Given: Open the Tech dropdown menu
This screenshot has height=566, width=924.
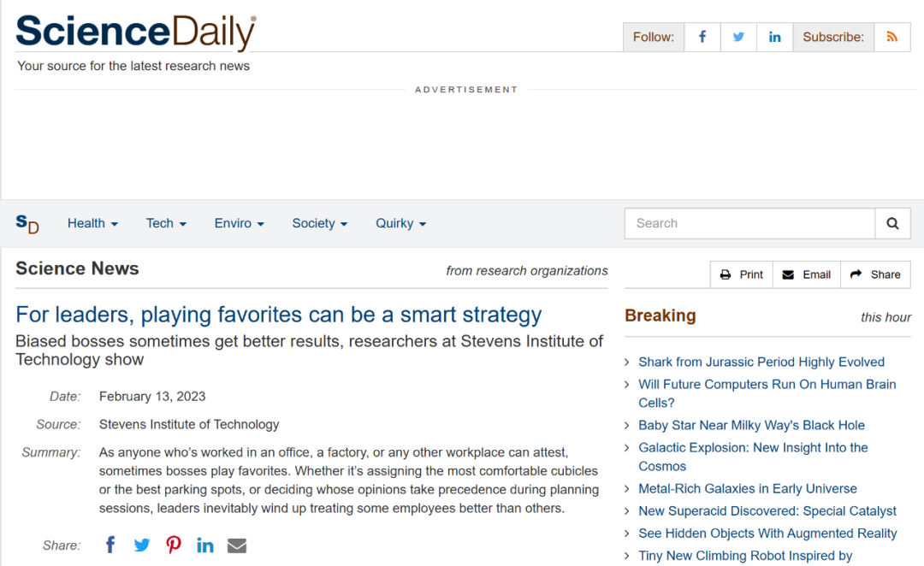Looking at the screenshot, I should pos(166,223).
